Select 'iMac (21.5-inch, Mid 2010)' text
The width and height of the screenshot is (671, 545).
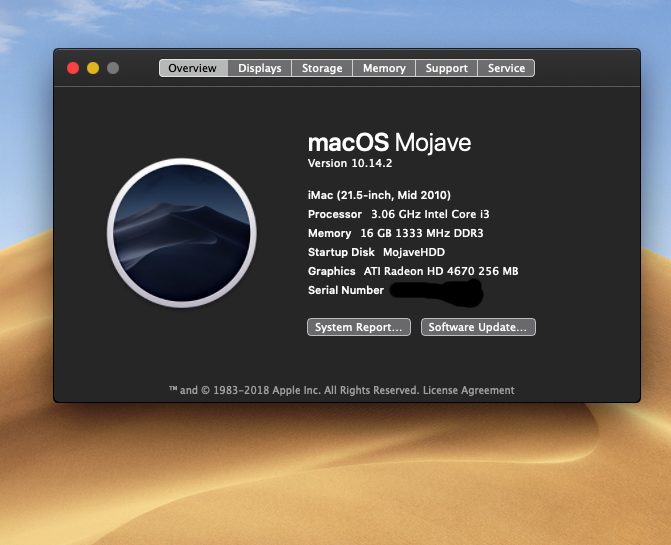(379, 195)
